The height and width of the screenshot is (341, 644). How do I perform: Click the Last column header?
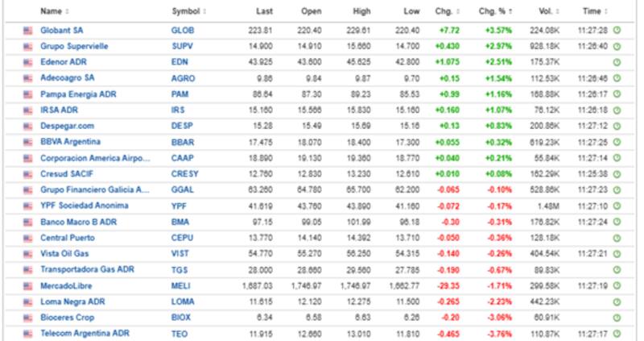263,11
